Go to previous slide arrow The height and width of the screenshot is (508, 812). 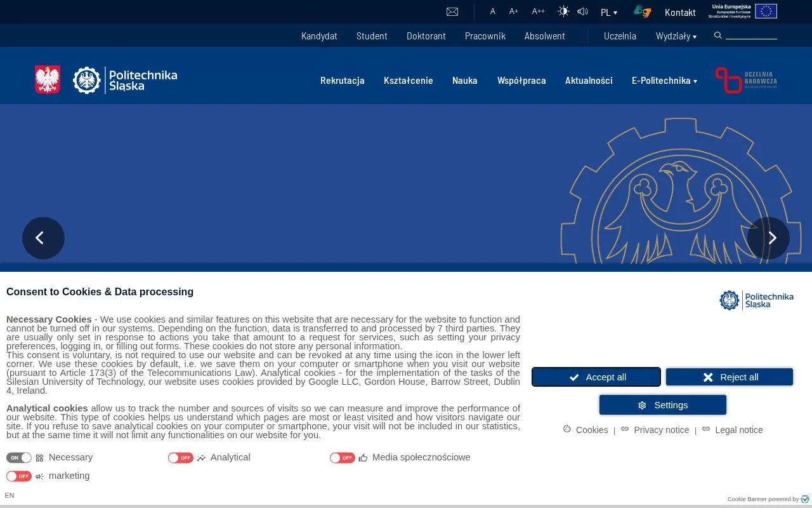click(x=43, y=238)
